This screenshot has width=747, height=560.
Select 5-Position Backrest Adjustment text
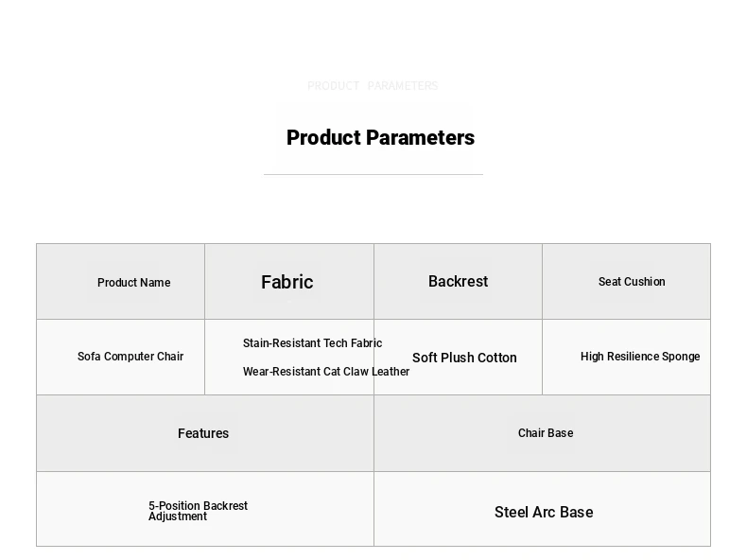[x=199, y=511]
